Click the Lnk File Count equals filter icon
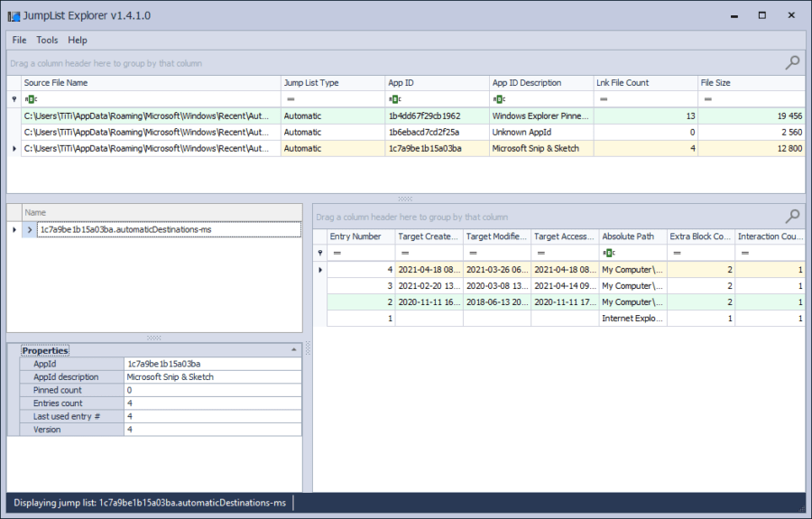Viewport: 812px width, 519px height. [x=604, y=99]
